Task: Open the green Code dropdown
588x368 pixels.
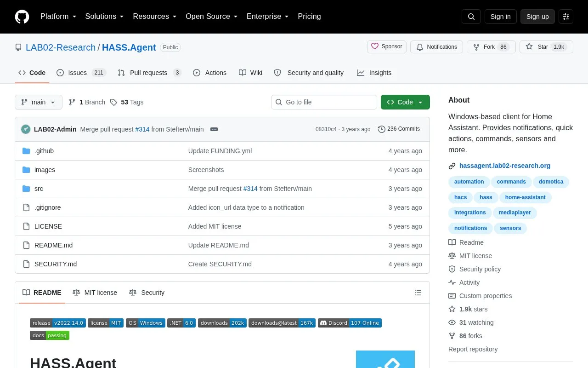Action: [405, 102]
